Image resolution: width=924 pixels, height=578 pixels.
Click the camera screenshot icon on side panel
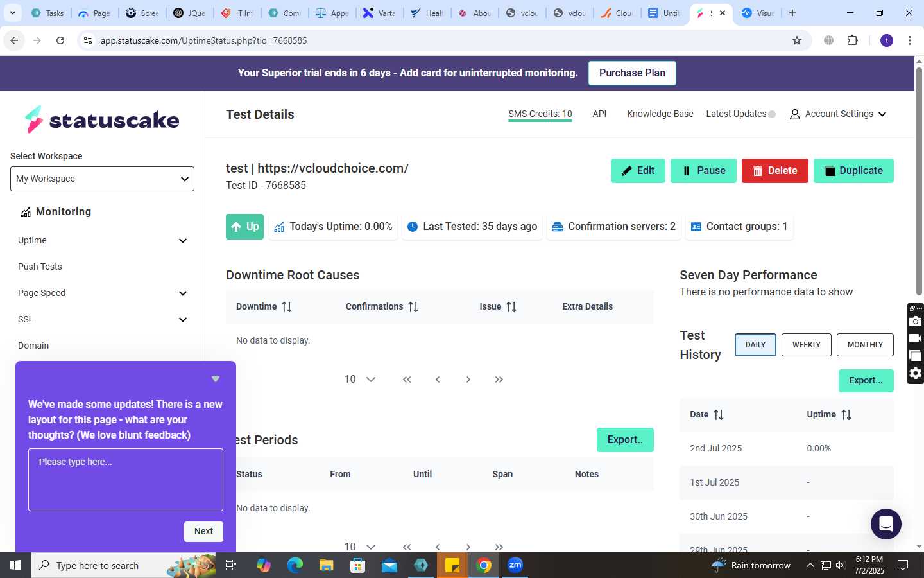point(916,321)
